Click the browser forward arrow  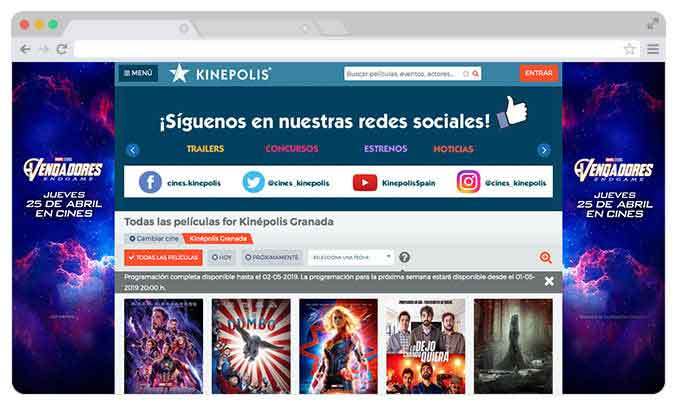44,49
